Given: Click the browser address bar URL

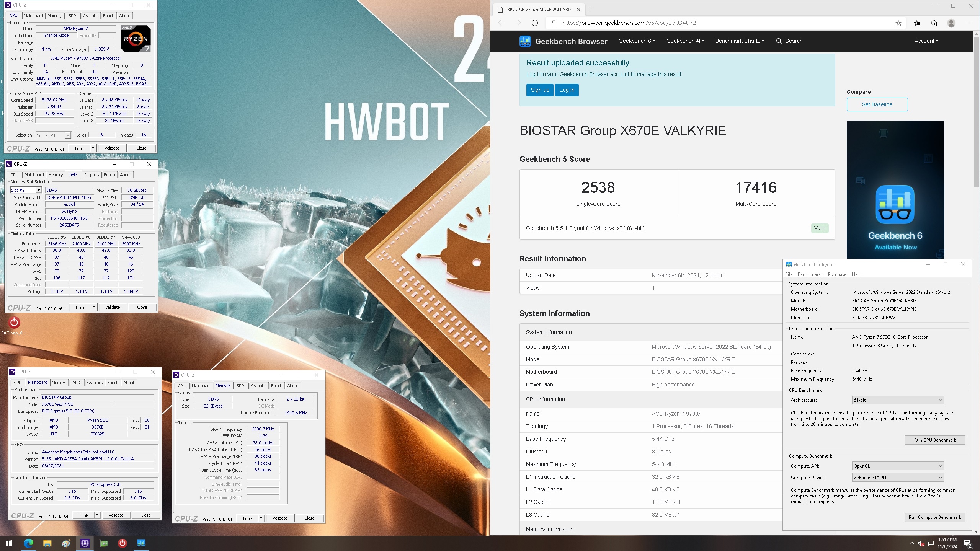Looking at the screenshot, I should tap(629, 23).
